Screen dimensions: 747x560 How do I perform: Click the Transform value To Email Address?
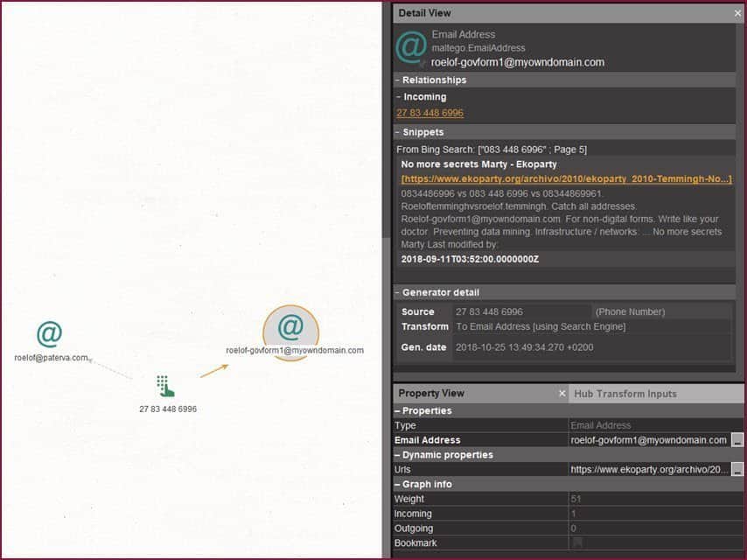(541, 326)
